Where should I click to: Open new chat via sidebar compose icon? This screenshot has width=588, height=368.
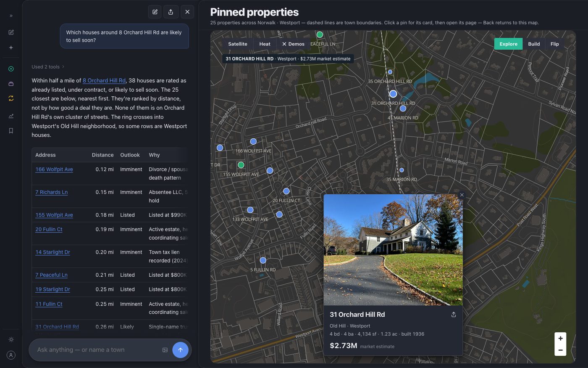tap(11, 32)
